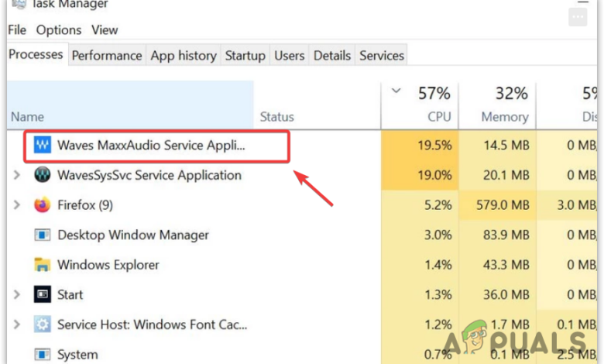The image size is (604, 364).
Task: Select the Desktop Window Manager name
Action: click(x=133, y=235)
